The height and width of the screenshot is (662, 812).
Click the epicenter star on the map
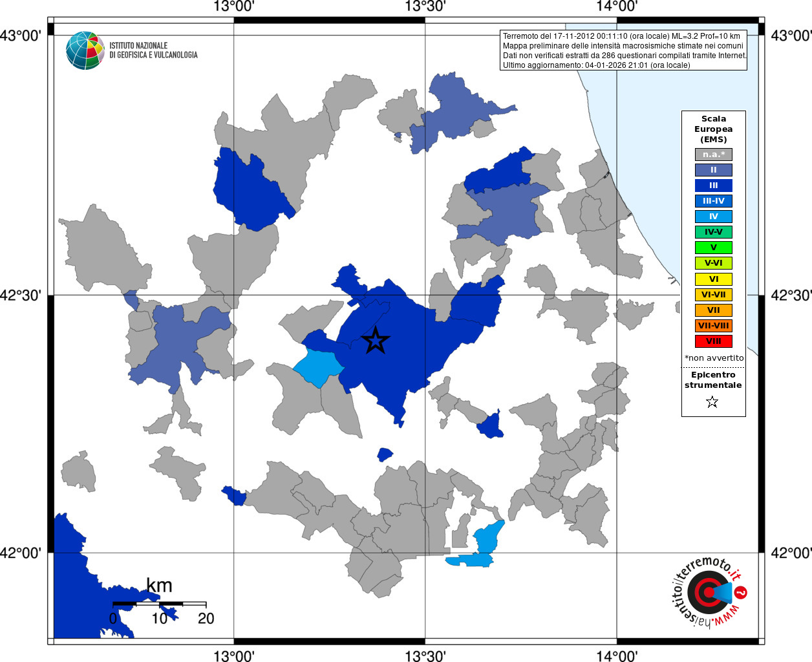tap(376, 341)
